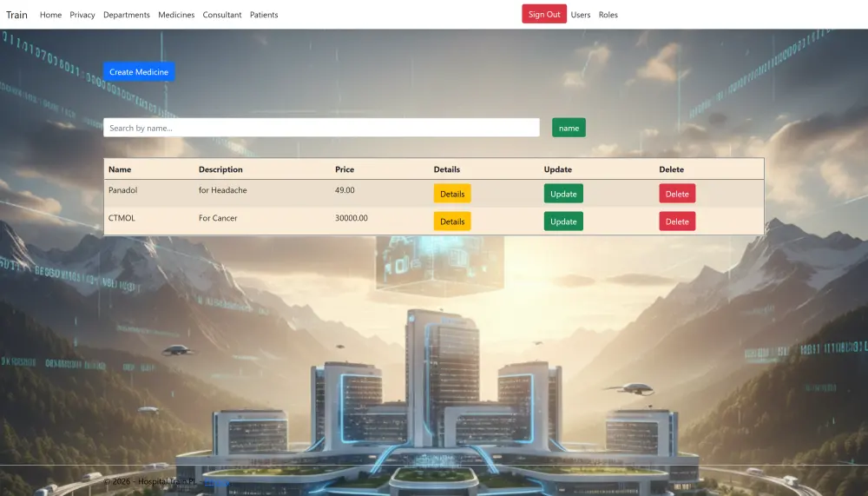Focus the Search by name field

tap(322, 128)
